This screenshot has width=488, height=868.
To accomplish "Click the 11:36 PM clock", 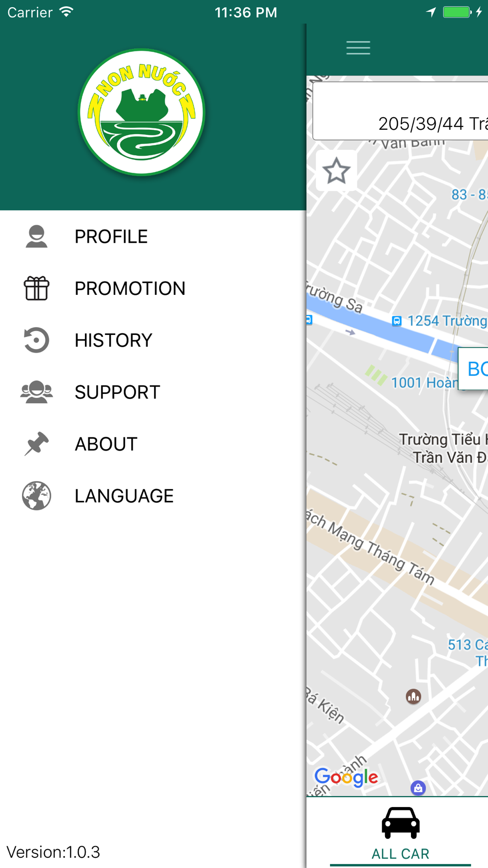I will click(x=246, y=13).
